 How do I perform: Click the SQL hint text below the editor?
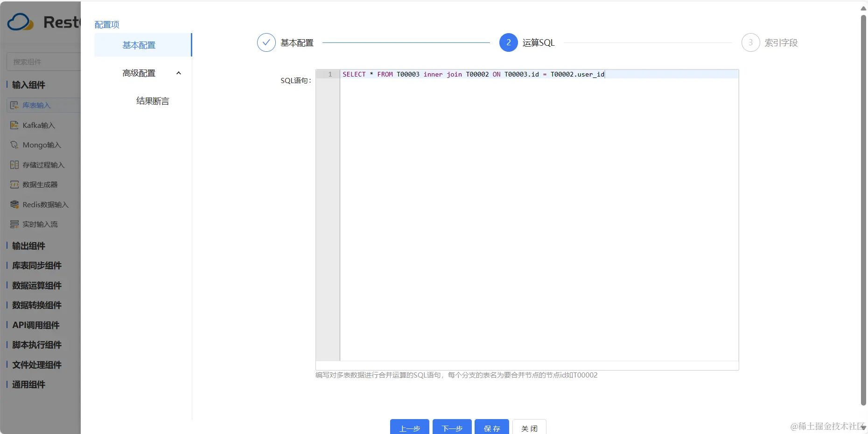tap(456, 375)
